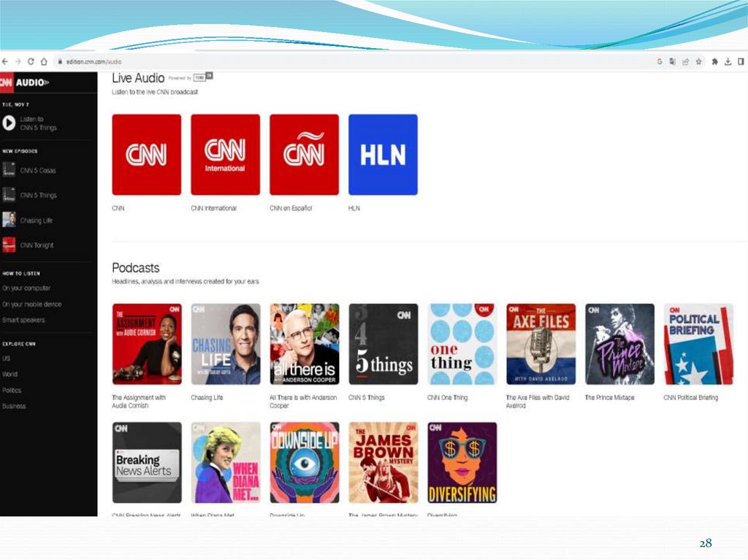Play the CNN en Español live tile
This screenshot has height=560, width=748.
305,155
